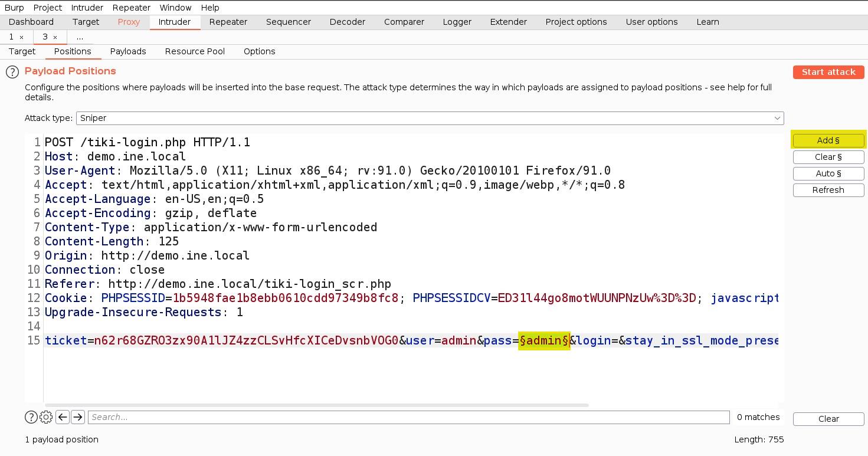Close Intruder attack tab 1
Viewport: 868px width, 456px height.
[x=22, y=37]
